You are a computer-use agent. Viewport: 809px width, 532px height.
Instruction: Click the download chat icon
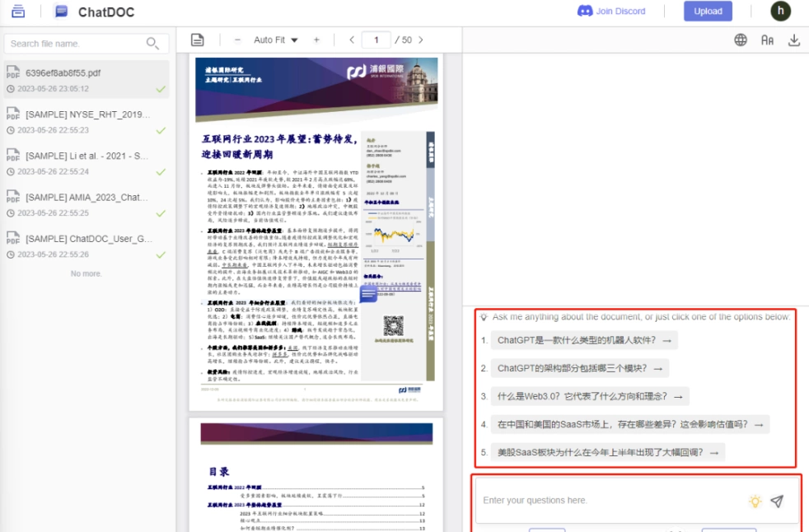(794, 40)
